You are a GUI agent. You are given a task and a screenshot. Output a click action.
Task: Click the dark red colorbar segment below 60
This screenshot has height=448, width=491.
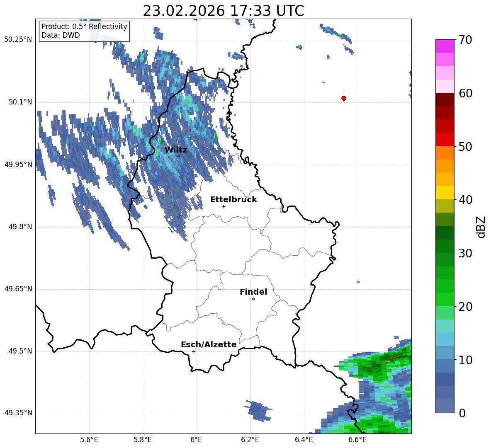coord(445,99)
